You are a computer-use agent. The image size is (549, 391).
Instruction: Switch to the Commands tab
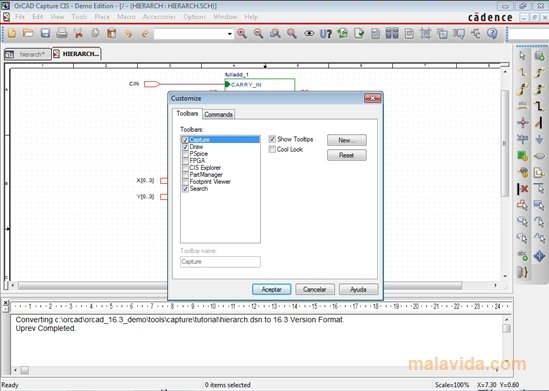pyautogui.click(x=218, y=114)
